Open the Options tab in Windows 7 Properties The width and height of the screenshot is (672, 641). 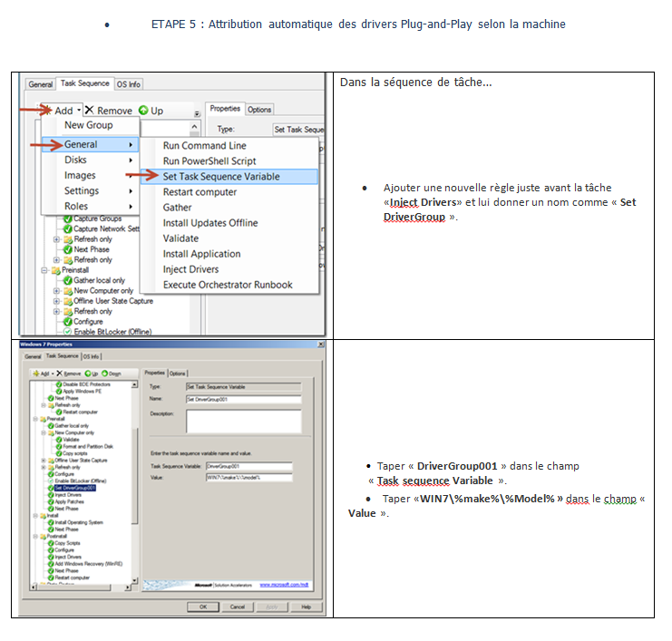click(x=178, y=374)
